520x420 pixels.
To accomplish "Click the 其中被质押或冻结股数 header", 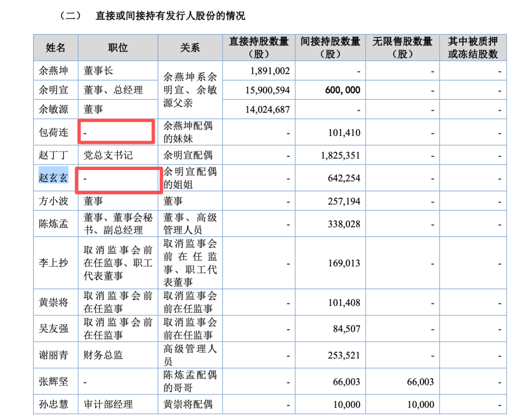I will 473,48.
